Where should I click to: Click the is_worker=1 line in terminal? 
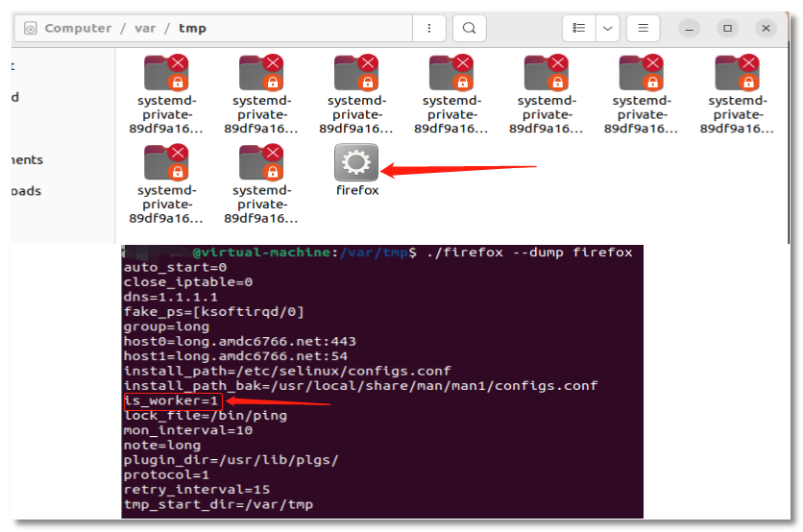click(172, 400)
